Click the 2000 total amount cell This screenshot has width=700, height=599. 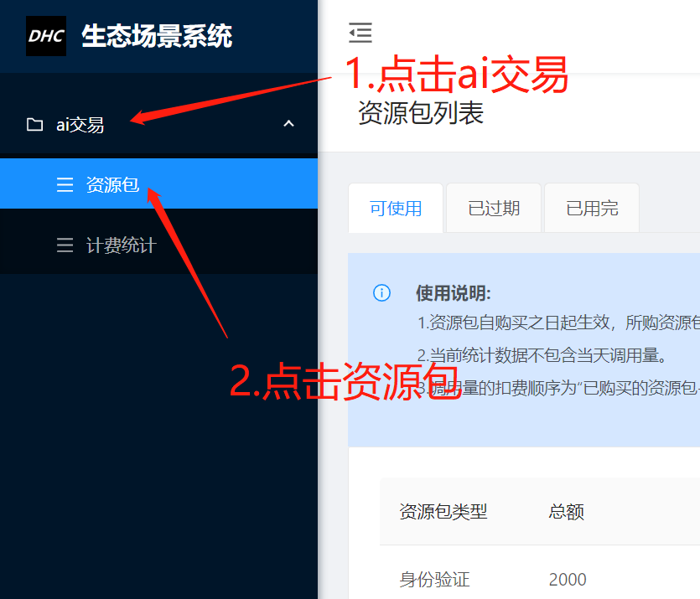[x=568, y=580]
